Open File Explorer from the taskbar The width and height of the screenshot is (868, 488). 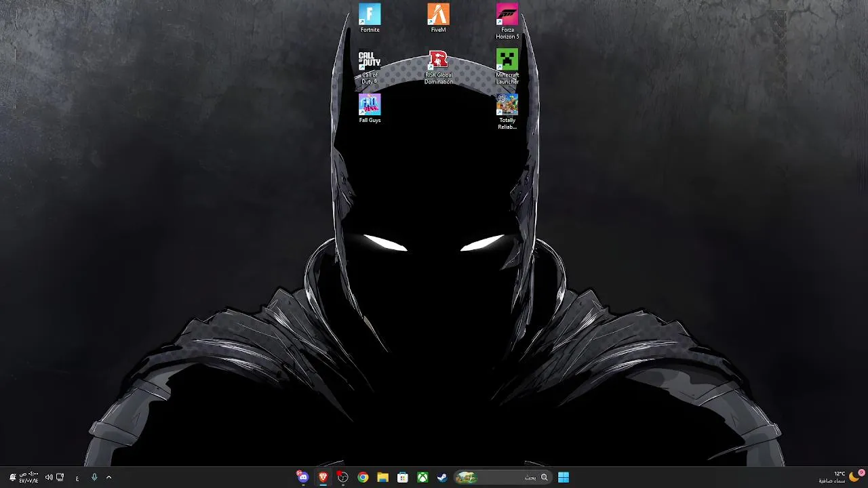click(382, 477)
